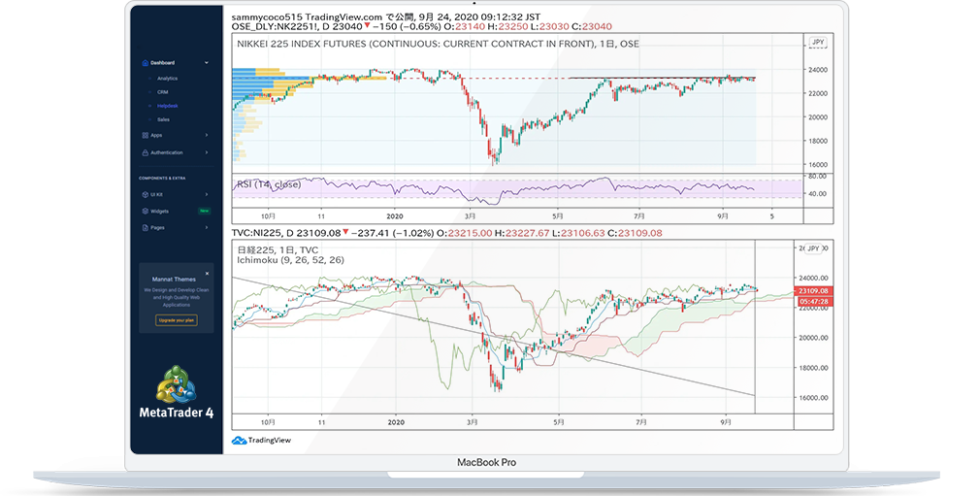Click the Dashboard home icon
This screenshot has width=980, height=496.
(145, 62)
